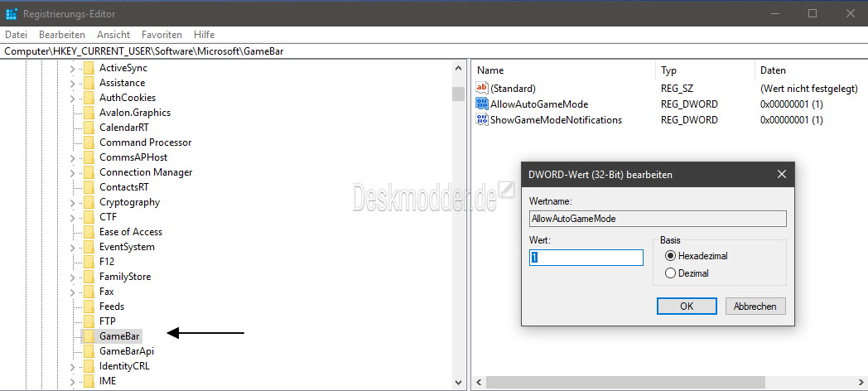Click the Wert input field
This screenshot has height=391, width=868.
click(x=586, y=258)
